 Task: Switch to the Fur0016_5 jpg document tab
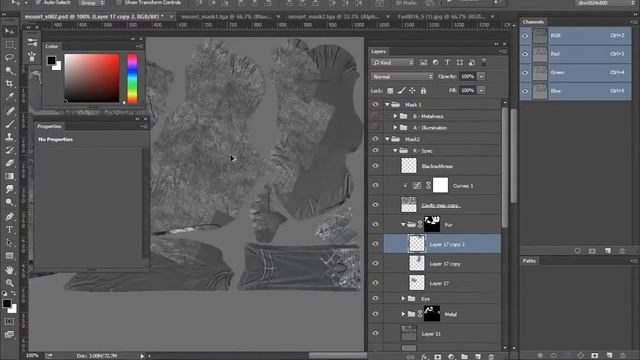tap(441, 17)
